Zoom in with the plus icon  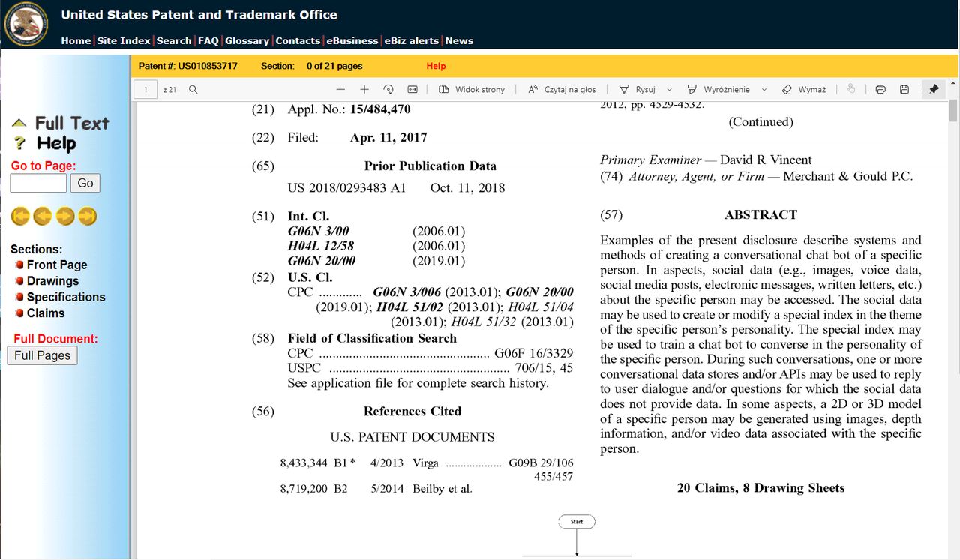coord(364,89)
